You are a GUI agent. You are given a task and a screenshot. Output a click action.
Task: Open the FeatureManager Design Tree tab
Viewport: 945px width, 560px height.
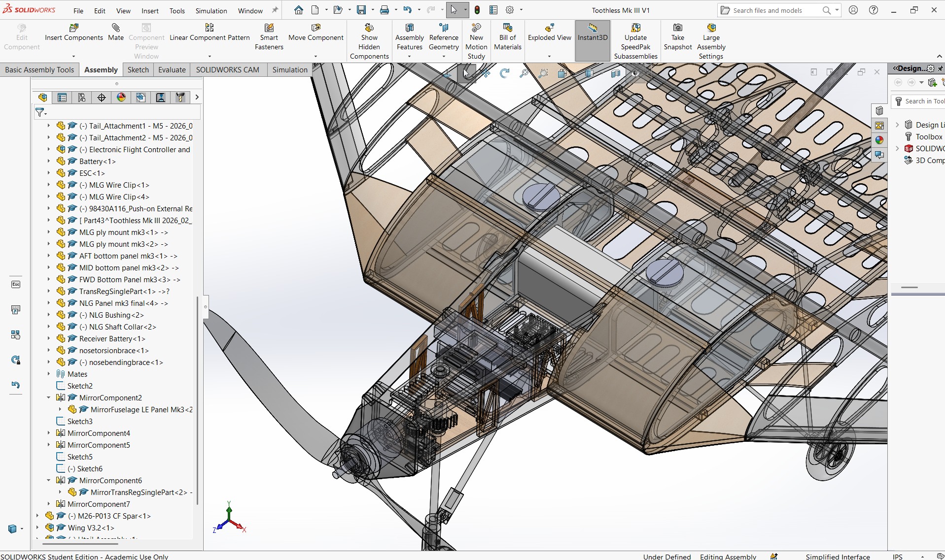pos(43,98)
